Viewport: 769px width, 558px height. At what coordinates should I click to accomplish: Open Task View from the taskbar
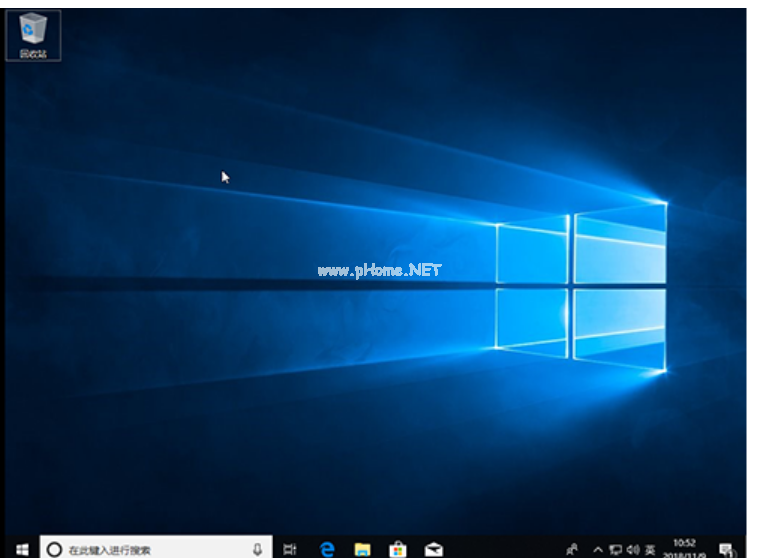pos(290,549)
